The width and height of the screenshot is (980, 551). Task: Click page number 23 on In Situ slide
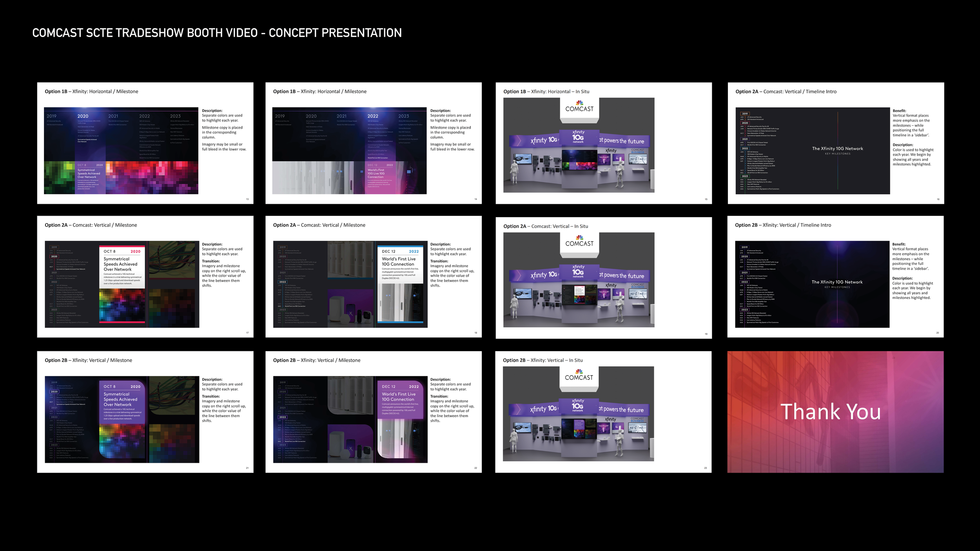point(706,468)
